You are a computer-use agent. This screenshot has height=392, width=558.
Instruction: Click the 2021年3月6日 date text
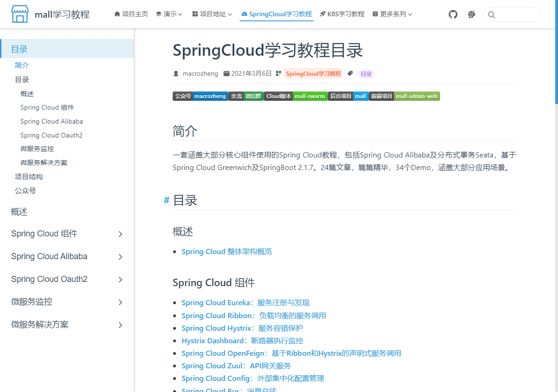(251, 73)
